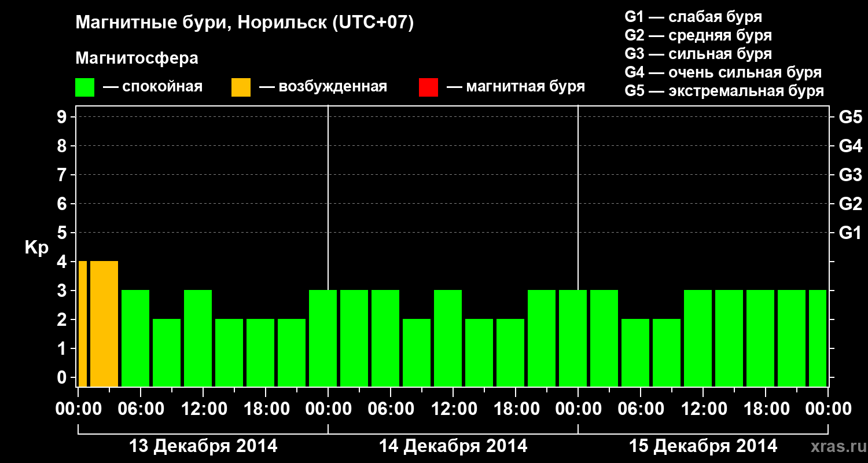Image resolution: width=868 pixels, height=463 pixels.
Task: Click the 'Kp' axis title
Action: (36, 248)
